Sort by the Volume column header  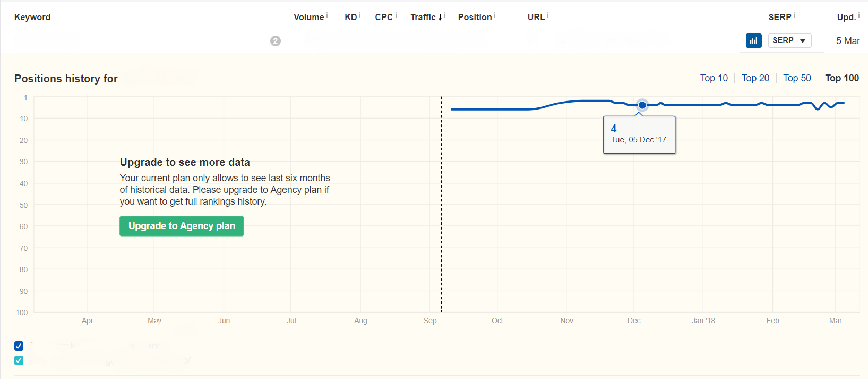[x=308, y=17]
